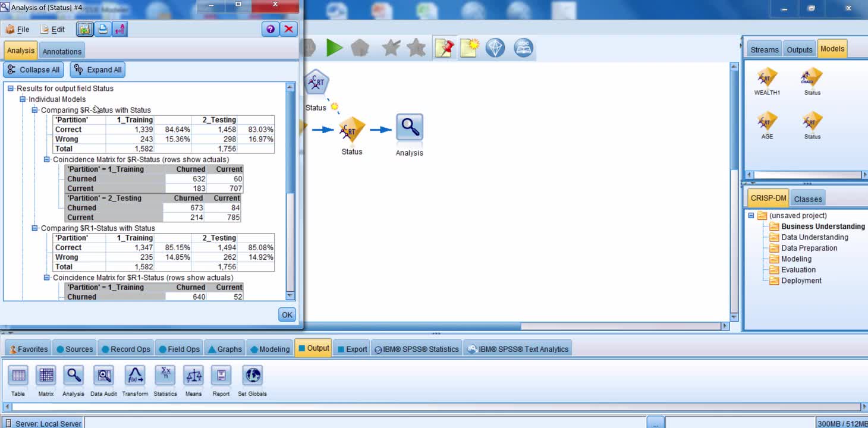Collapse the Results for output field Status node
Screen dimensions: 868x428
(x=10, y=89)
